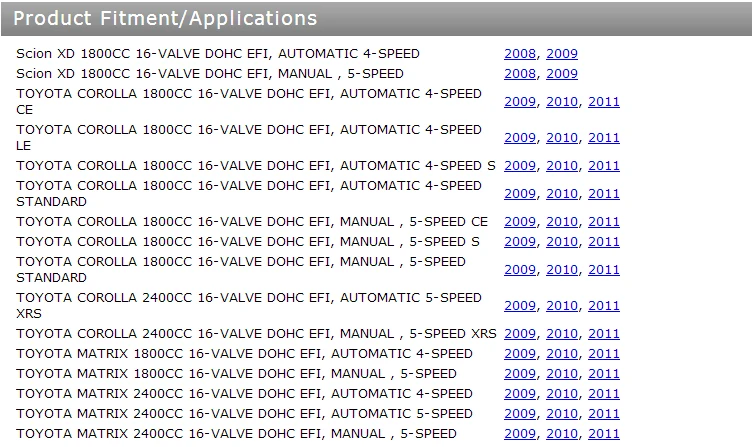
Task: Open 2011 for Corolla 1800CC Automatic 4-Speed S
Action: pyautogui.click(x=604, y=165)
